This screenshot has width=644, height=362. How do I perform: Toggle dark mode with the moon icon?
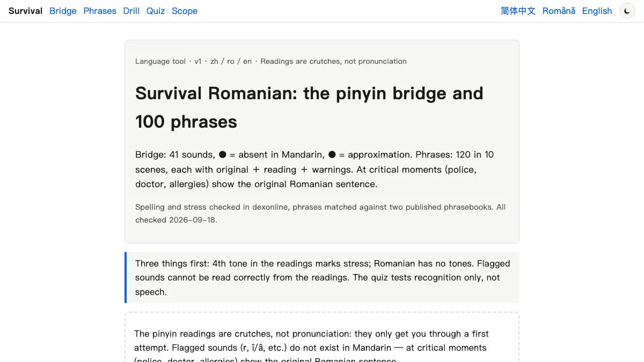627,11
